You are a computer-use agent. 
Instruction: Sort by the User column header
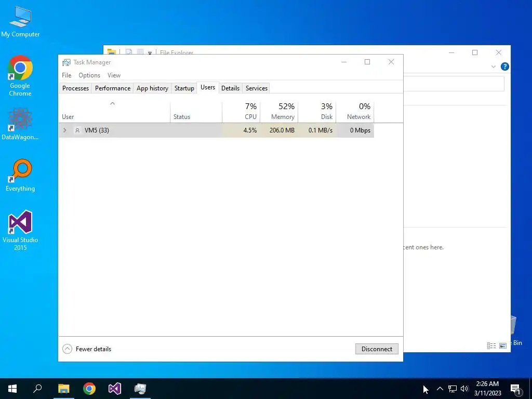pyautogui.click(x=114, y=112)
